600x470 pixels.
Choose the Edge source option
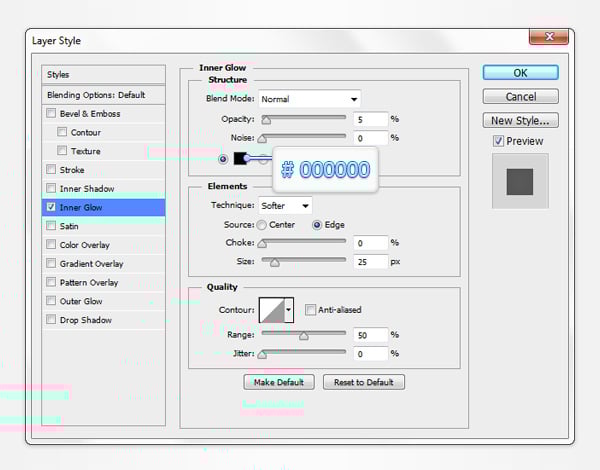coord(317,225)
